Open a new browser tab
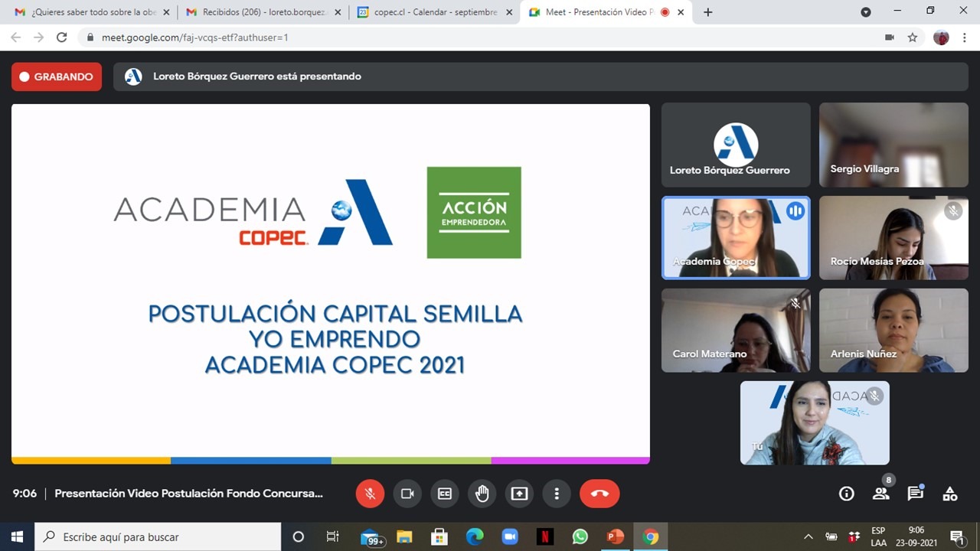 click(x=707, y=12)
